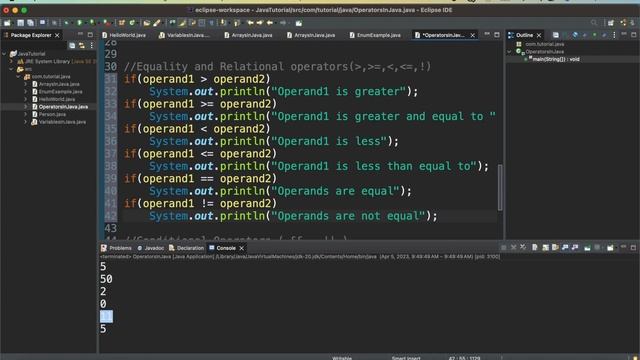Image resolution: width=640 pixels, height=360 pixels.
Task: Collapse the src folder node
Action: 11,69
